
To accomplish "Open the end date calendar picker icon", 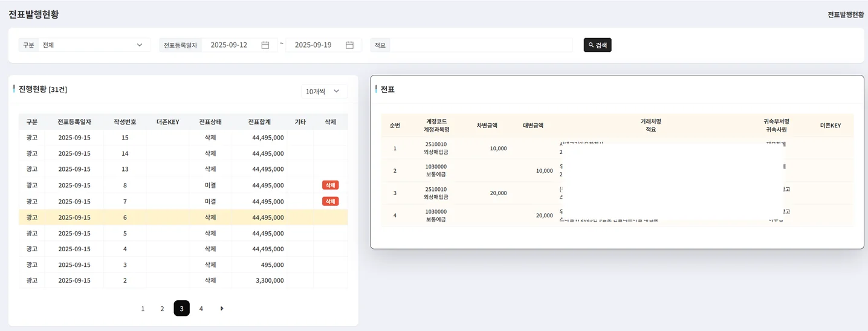I will 349,45.
